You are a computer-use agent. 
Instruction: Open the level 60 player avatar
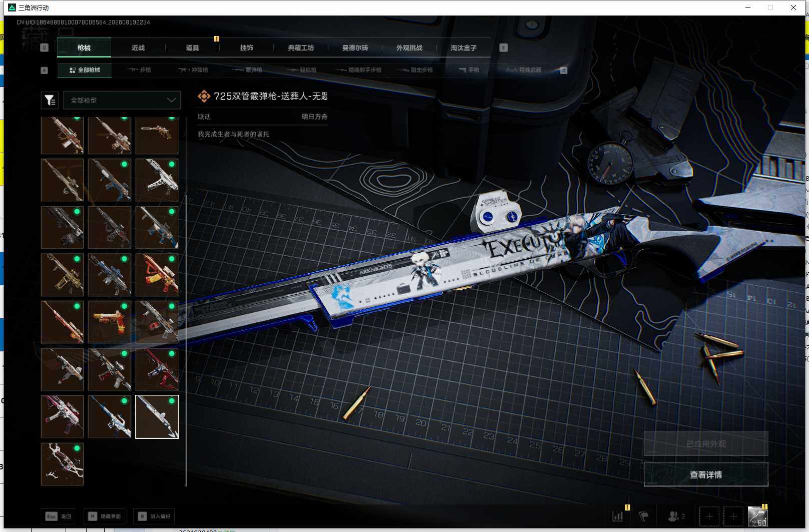(x=757, y=516)
